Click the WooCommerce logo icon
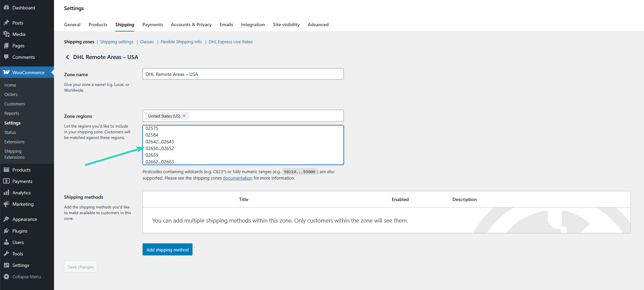Viewport: 644px width, 290px height. pos(6,72)
